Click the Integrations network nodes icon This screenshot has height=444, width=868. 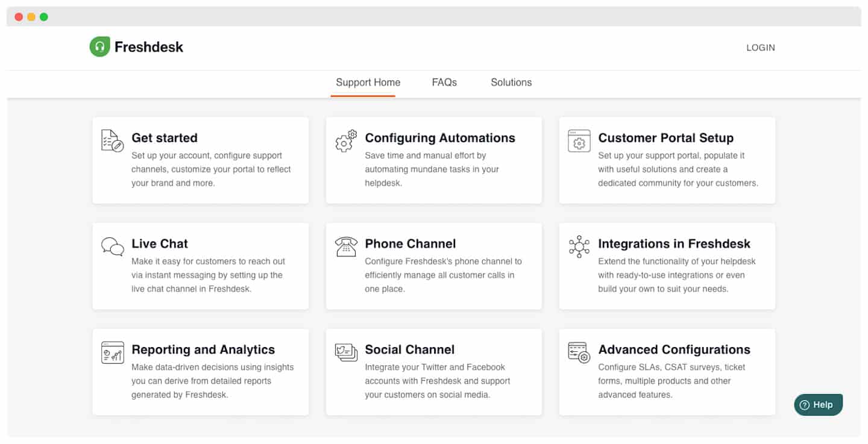pos(579,246)
